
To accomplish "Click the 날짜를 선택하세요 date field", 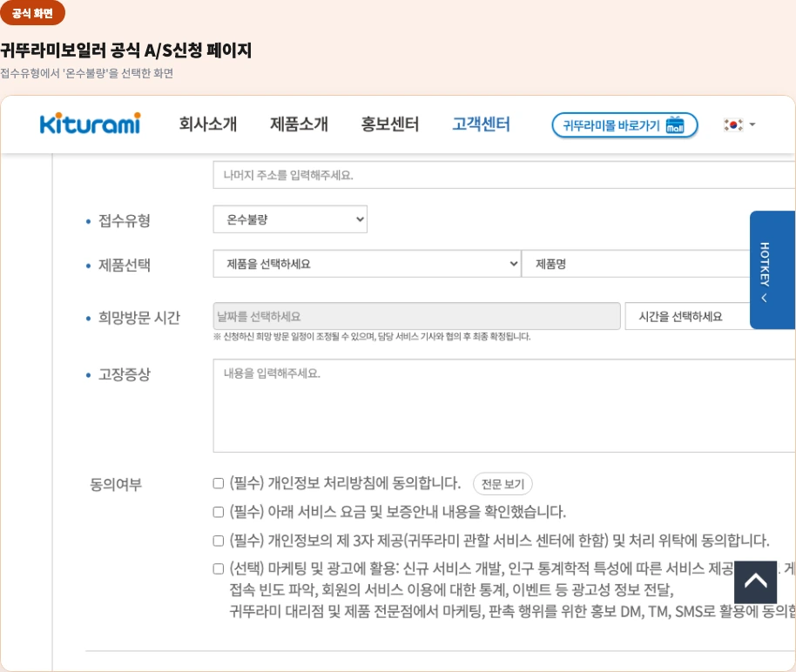I will point(416,316).
